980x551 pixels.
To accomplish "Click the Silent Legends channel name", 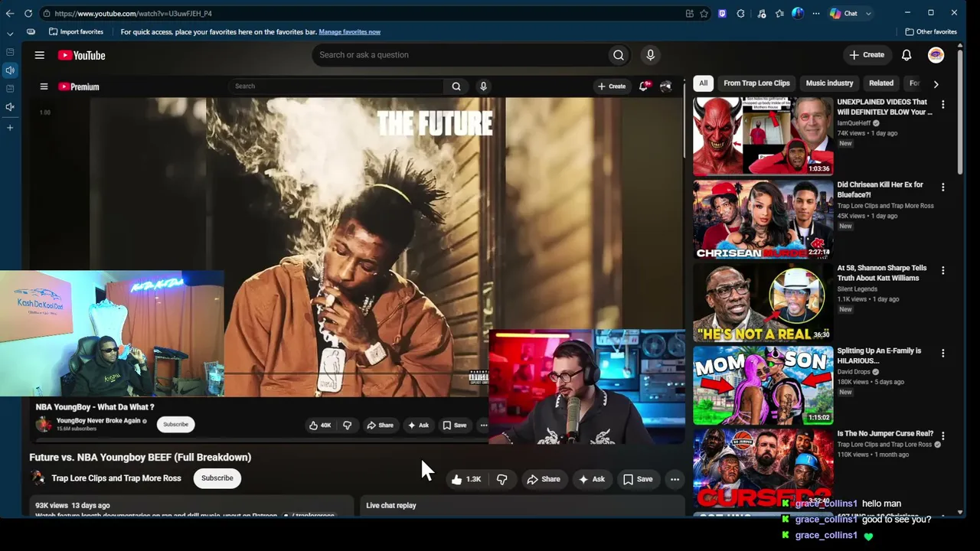I will 857,289.
